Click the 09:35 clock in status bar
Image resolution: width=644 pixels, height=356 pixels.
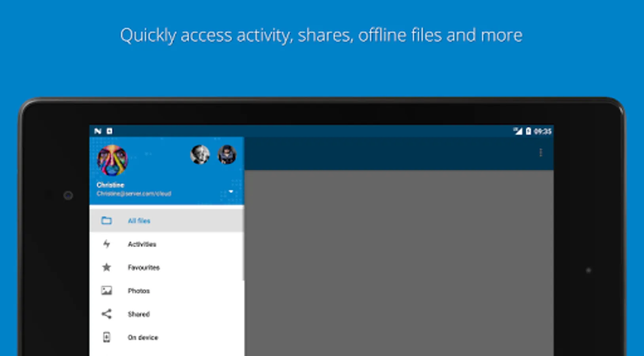(542, 131)
